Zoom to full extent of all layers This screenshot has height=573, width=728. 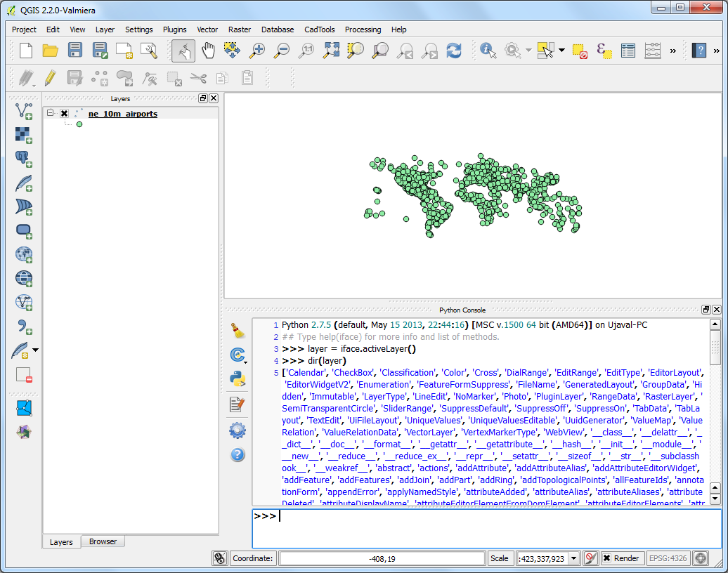coord(331,50)
